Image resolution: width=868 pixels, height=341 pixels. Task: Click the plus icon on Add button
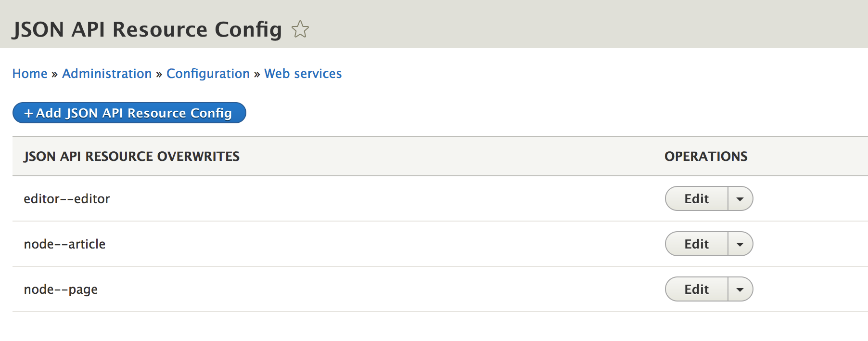click(28, 113)
